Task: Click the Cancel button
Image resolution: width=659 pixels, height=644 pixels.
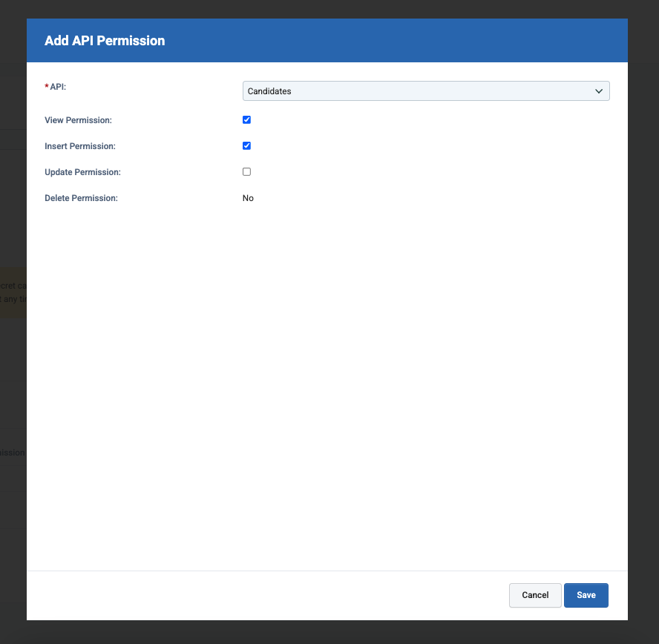Action: point(535,595)
